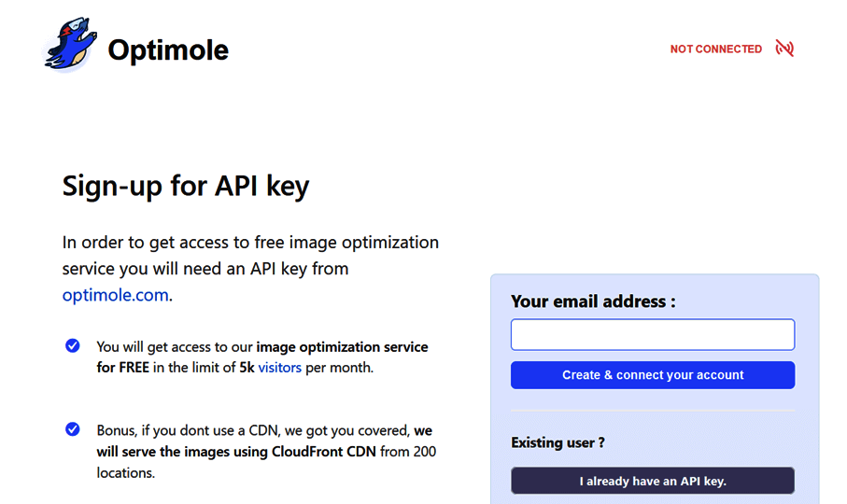Click the divider line above Existing user
The height and width of the screenshot is (504, 847).
point(652,411)
